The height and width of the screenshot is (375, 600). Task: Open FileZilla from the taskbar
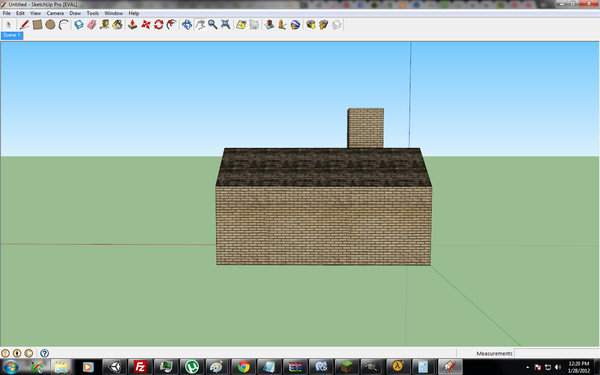(140, 367)
